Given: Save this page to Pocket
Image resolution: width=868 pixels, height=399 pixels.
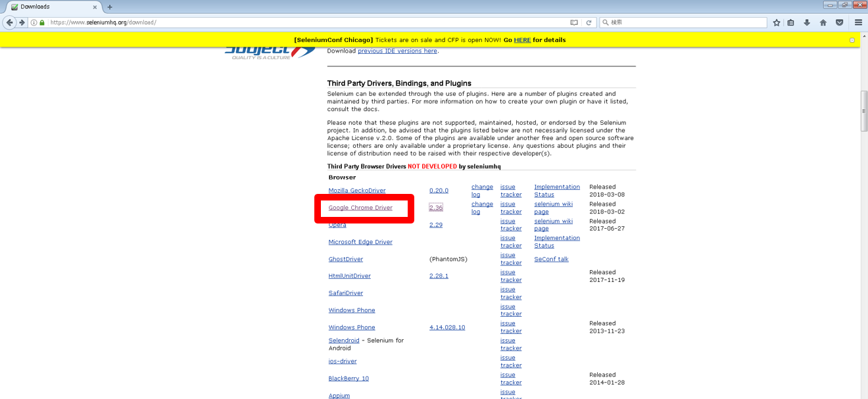Looking at the screenshot, I should point(840,22).
